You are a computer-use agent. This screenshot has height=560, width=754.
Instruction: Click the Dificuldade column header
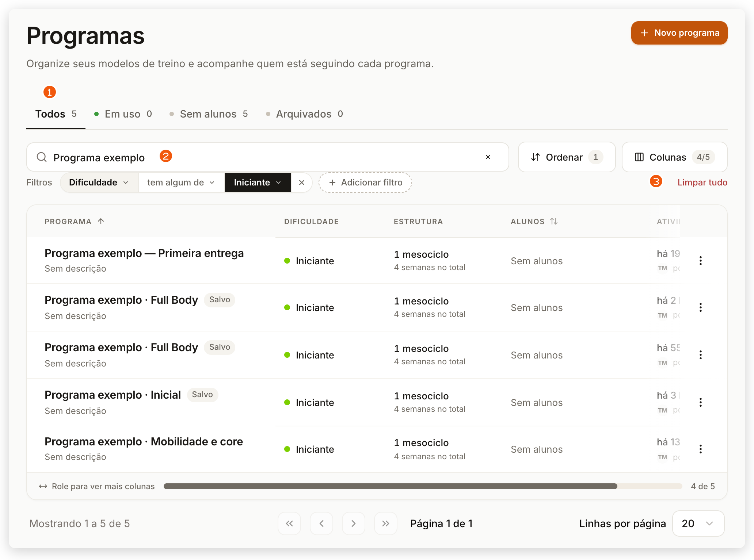pos(311,221)
